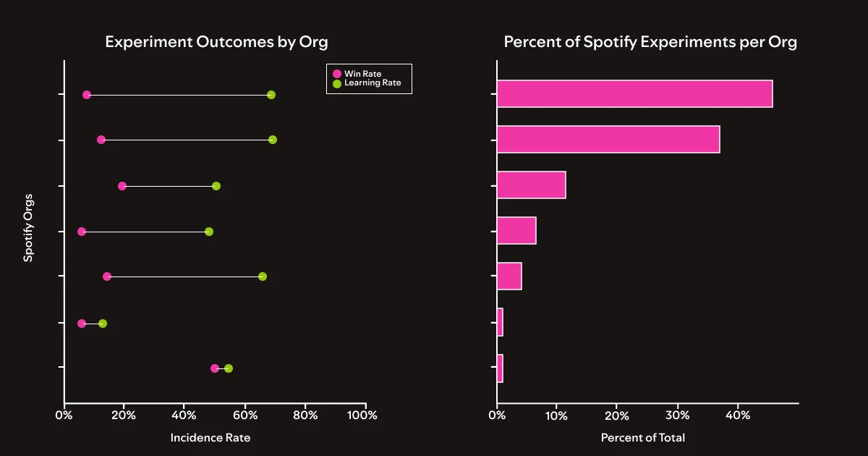Select the vertical "Spotify Orgs" axis label

point(28,231)
